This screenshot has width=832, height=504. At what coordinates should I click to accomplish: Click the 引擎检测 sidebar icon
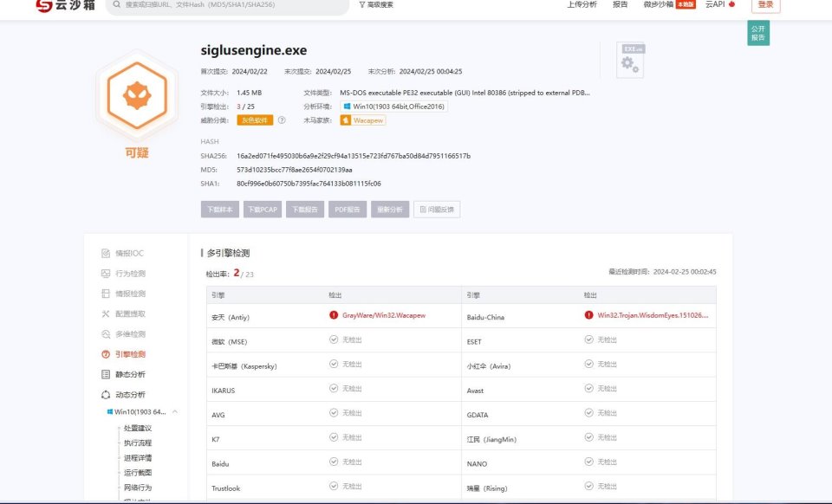(106, 354)
